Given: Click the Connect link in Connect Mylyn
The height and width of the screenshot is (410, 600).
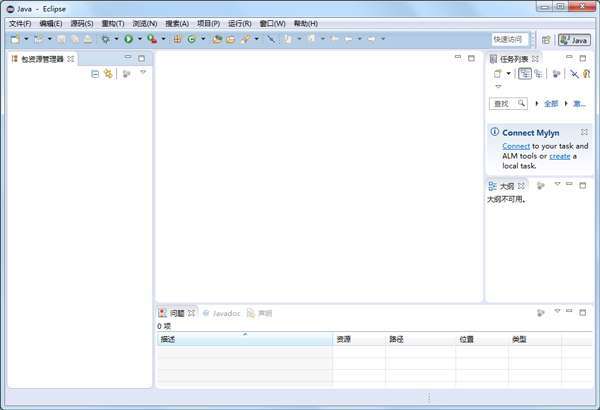Looking at the screenshot, I should [516, 146].
